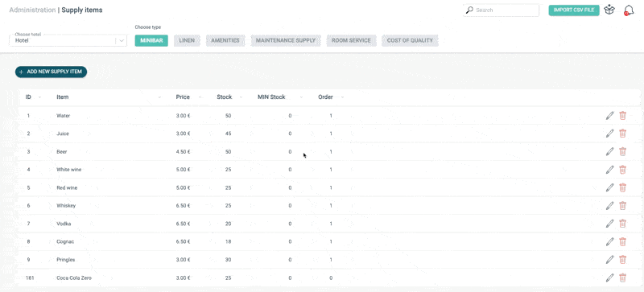Viewport: 644px width, 292px height.
Task: Click the stock value 18 for Cognac
Action: tap(228, 242)
